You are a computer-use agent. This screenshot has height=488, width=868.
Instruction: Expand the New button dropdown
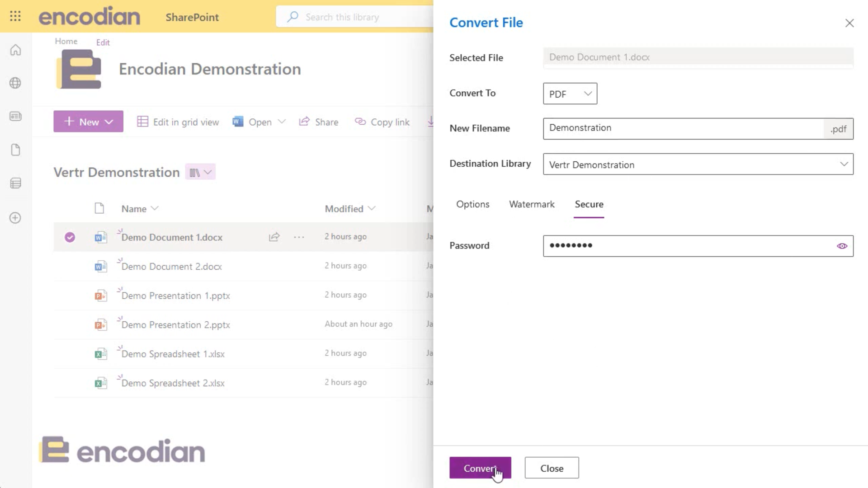click(x=109, y=122)
